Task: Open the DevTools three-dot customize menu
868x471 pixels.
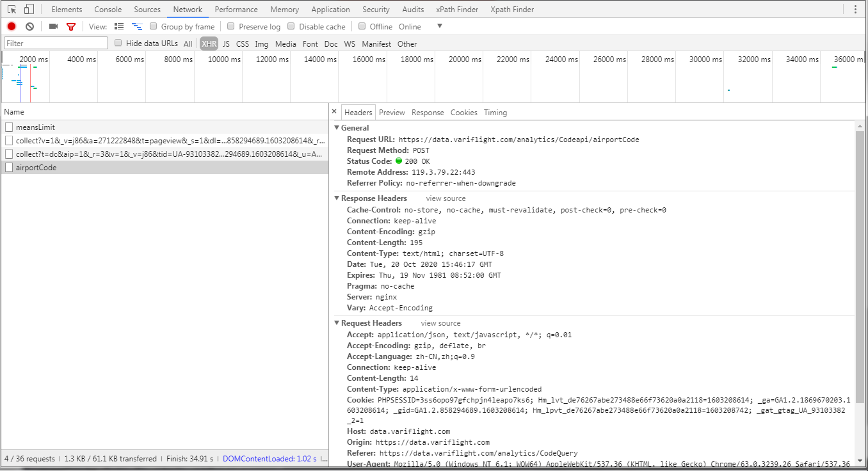Action: (x=855, y=10)
